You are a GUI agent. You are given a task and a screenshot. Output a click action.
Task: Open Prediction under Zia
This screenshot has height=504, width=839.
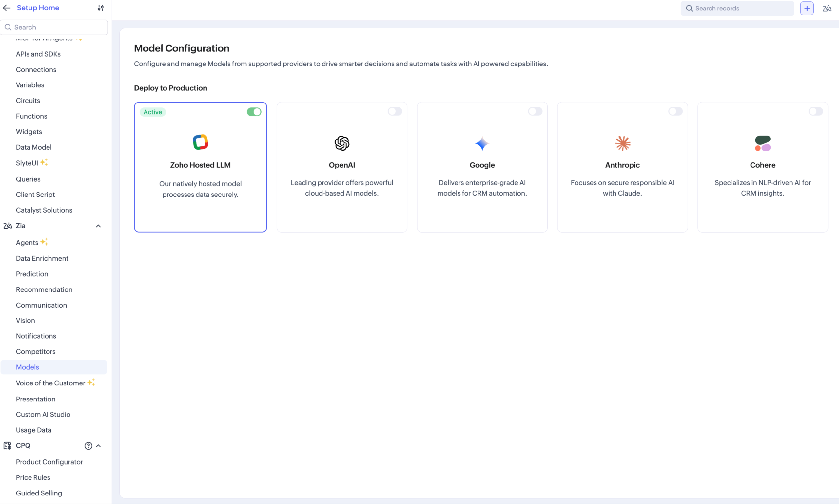pos(32,274)
